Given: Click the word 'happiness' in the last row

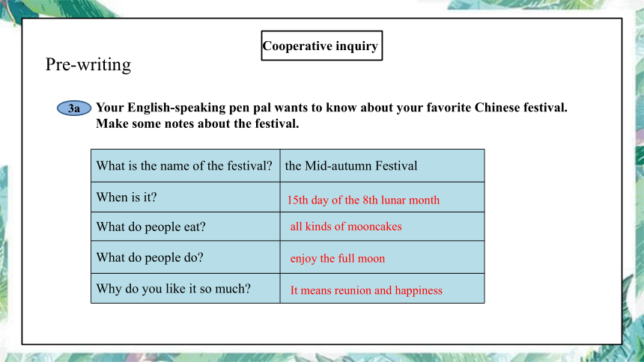Looking at the screenshot, I should (419, 291).
